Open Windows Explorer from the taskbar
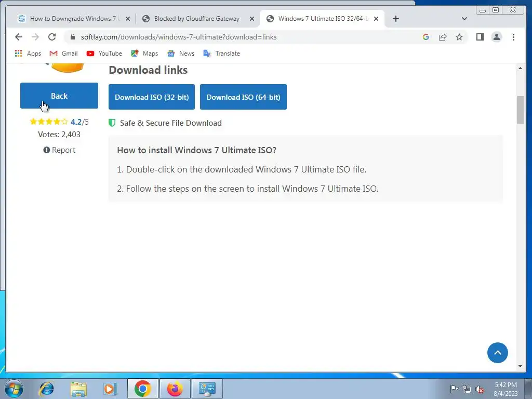The width and height of the screenshot is (532, 399). pyautogui.click(x=78, y=389)
